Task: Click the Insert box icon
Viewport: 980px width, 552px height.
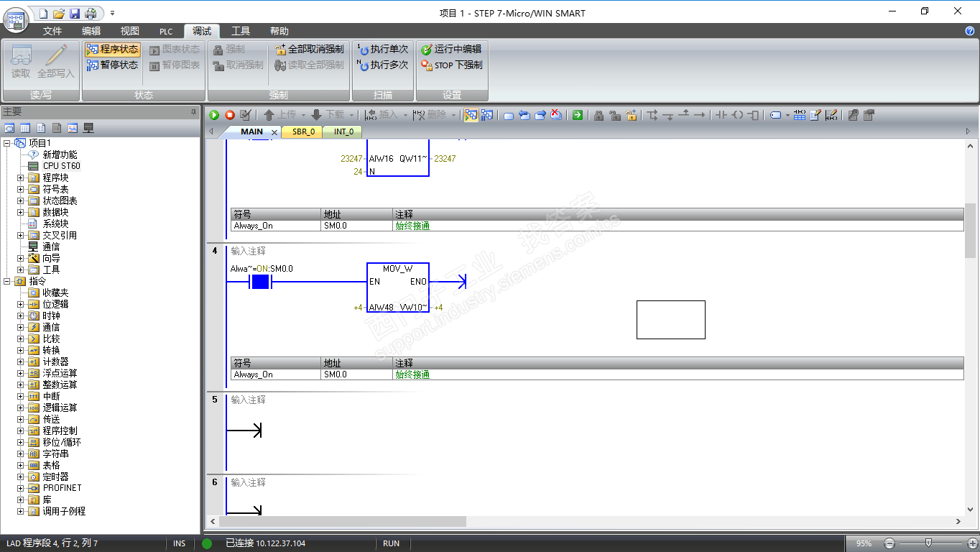Action: click(x=754, y=115)
